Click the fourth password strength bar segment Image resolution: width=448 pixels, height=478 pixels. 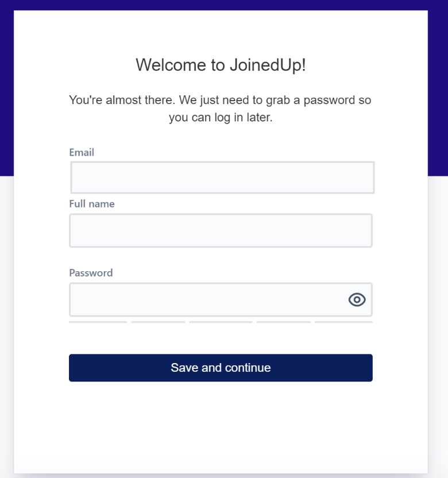pyautogui.click(x=283, y=322)
